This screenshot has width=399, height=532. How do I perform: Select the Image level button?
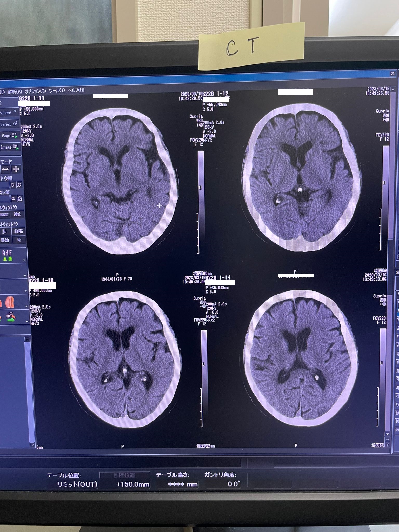pyautogui.click(x=10, y=147)
